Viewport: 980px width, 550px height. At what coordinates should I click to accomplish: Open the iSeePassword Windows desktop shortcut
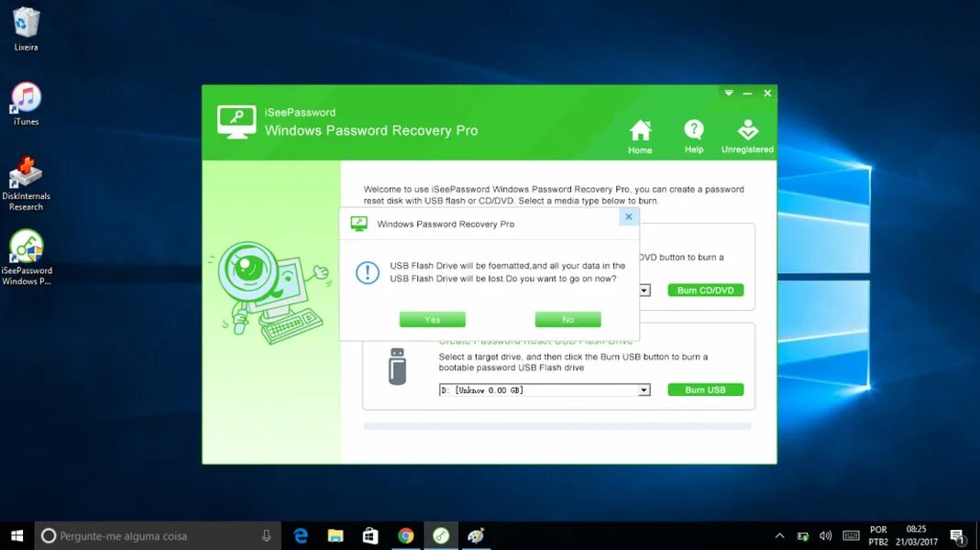pos(27,258)
